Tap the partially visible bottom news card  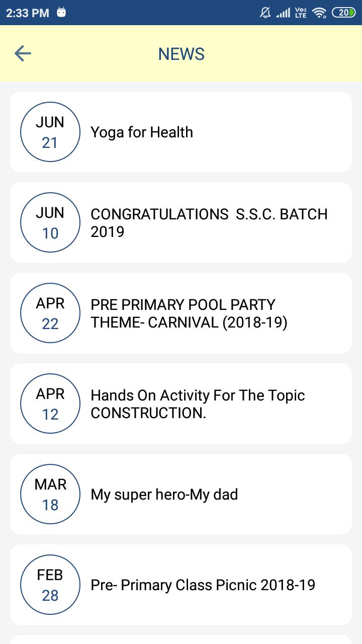[181, 639]
